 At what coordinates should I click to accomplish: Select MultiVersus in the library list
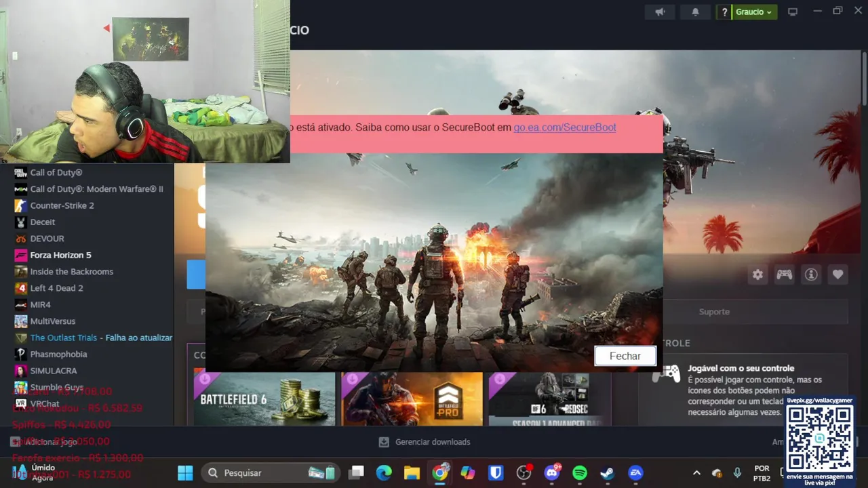click(x=52, y=321)
